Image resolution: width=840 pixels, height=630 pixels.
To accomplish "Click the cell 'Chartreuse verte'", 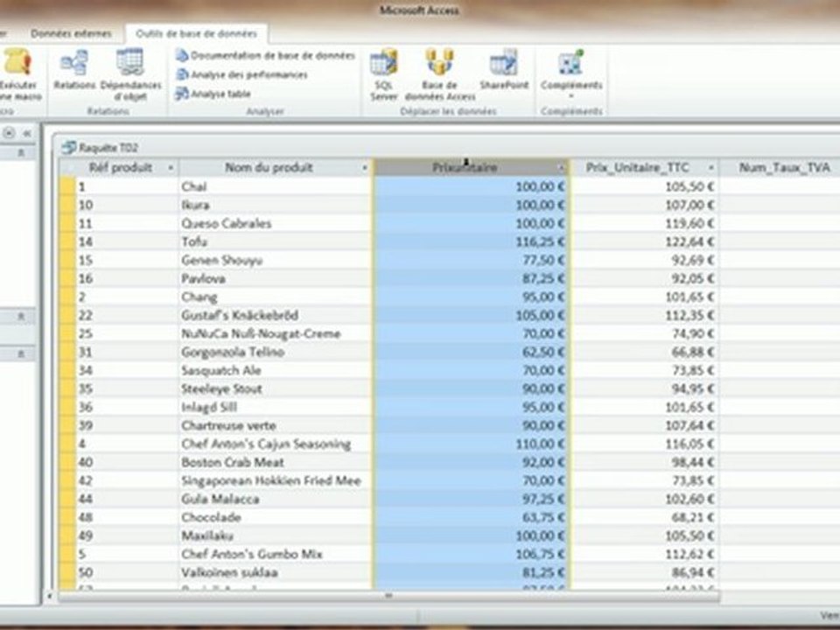I will 276,426.
